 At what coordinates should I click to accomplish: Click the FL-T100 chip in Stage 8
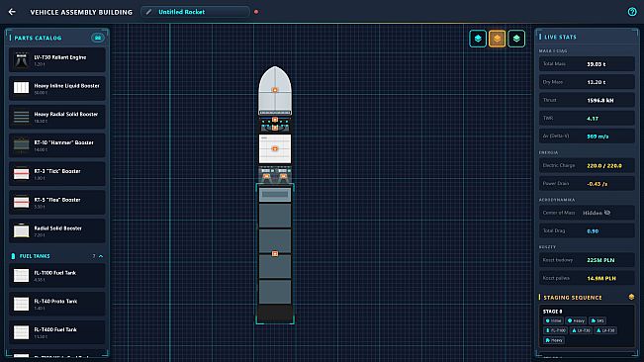tap(556, 330)
